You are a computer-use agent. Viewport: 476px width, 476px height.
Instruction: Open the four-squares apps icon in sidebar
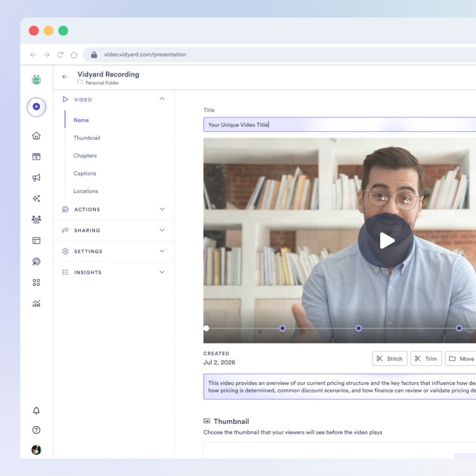click(x=36, y=283)
